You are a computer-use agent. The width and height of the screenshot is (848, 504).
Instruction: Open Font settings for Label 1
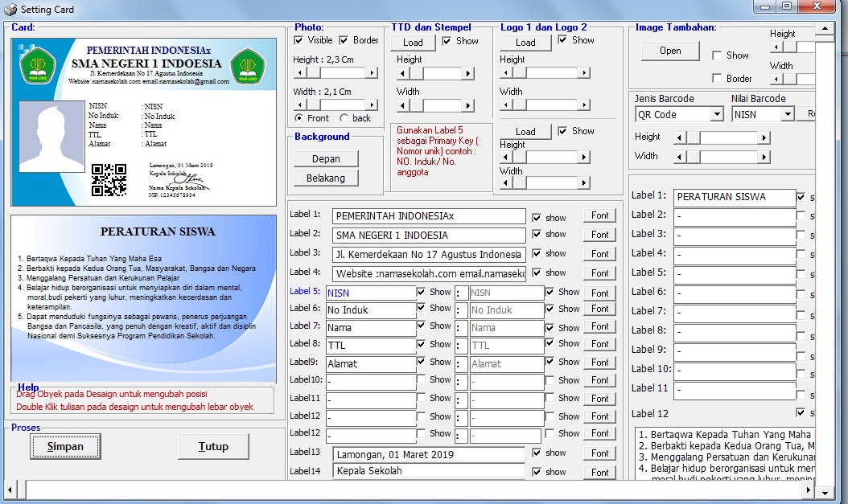(599, 215)
